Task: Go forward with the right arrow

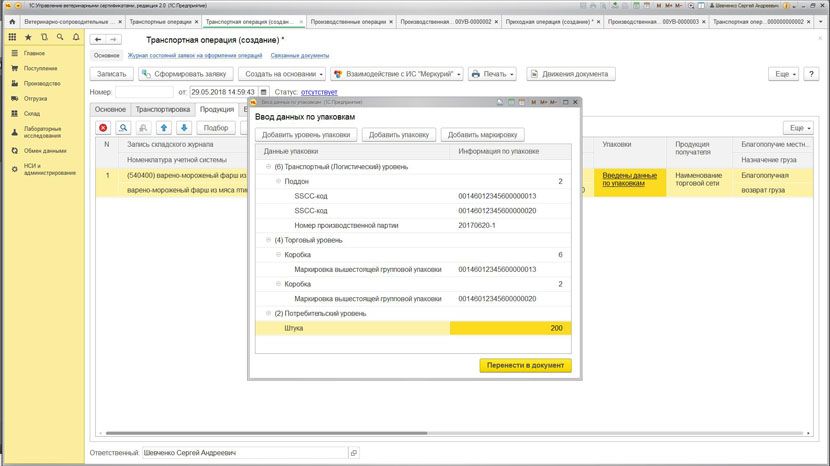Action: [113, 40]
